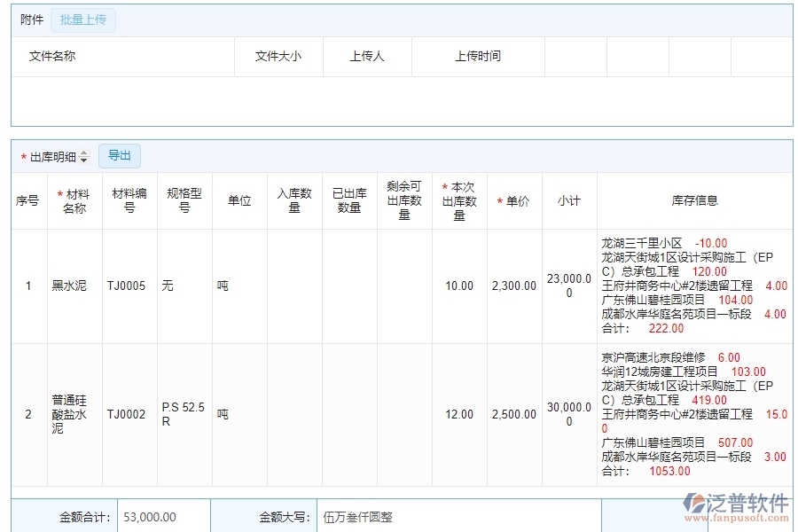
Task: Click the sort arrows beside 出库明细 label
Action: click(x=83, y=155)
